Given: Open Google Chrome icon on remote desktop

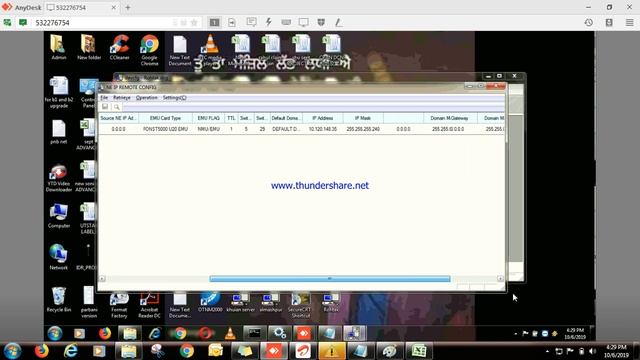Looking at the screenshot, I should 150,50.
